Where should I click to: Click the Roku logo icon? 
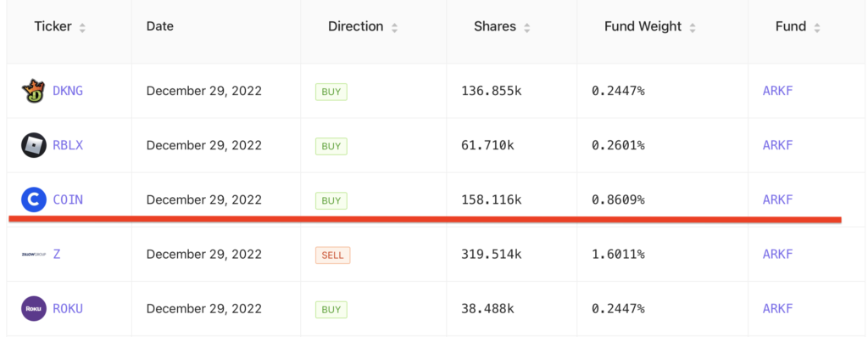click(x=34, y=309)
